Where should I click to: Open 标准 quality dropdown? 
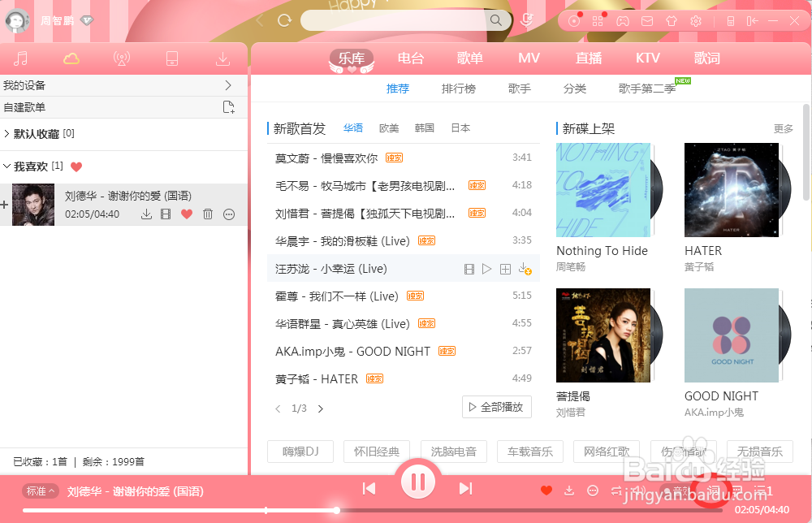click(x=41, y=491)
